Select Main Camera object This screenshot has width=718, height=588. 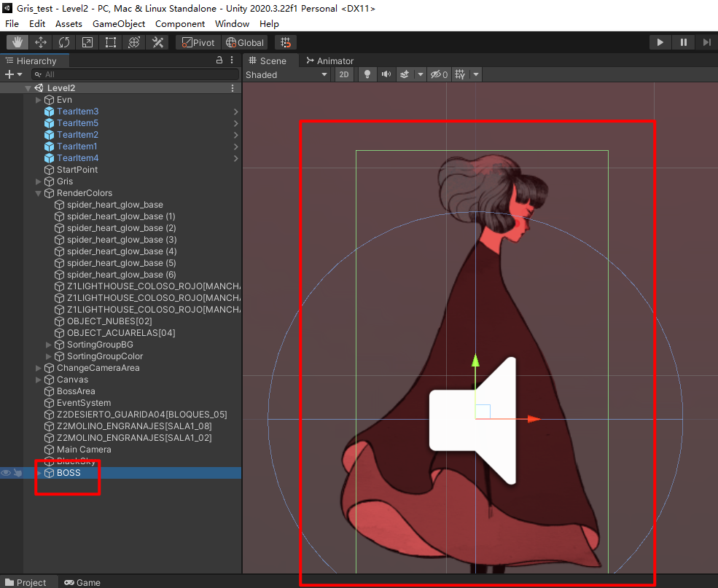tap(84, 450)
